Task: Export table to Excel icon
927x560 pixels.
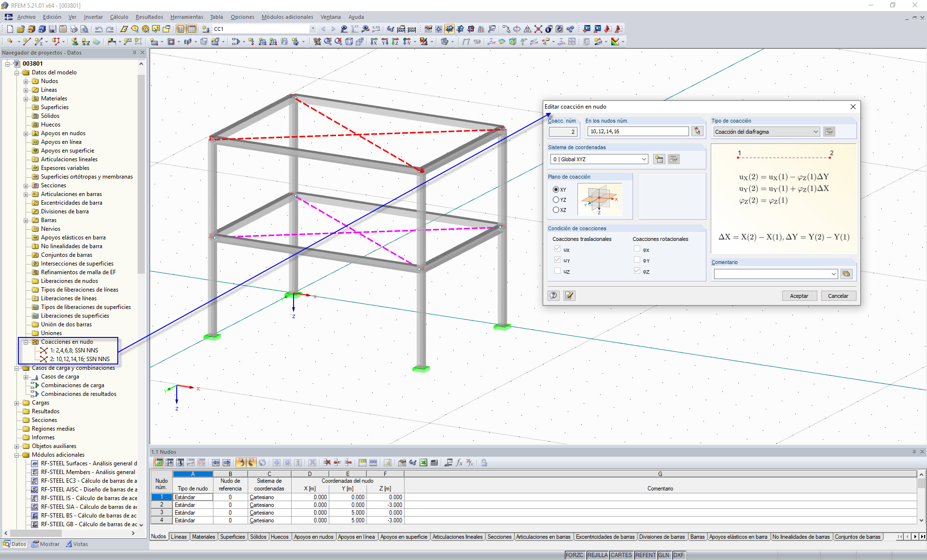Action: tap(423, 462)
